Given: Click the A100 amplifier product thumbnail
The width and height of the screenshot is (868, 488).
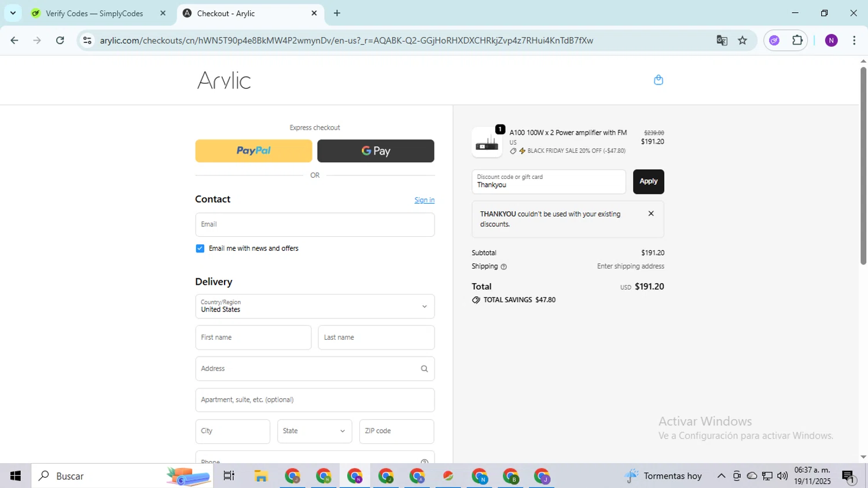Looking at the screenshot, I should 487,142.
